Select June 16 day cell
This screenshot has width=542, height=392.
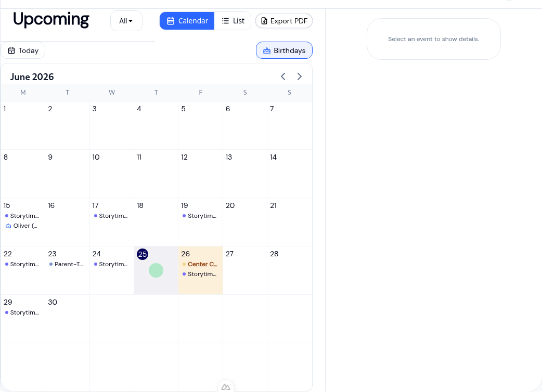(68, 222)
